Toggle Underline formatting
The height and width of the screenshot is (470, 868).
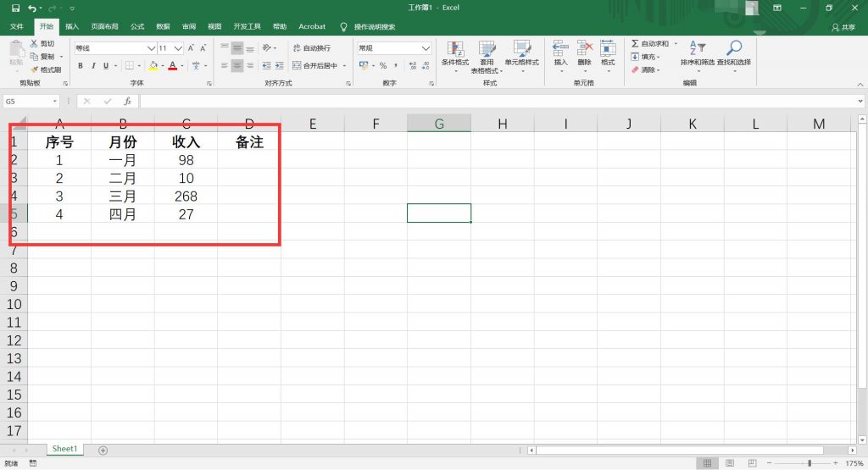pos(106,66)
